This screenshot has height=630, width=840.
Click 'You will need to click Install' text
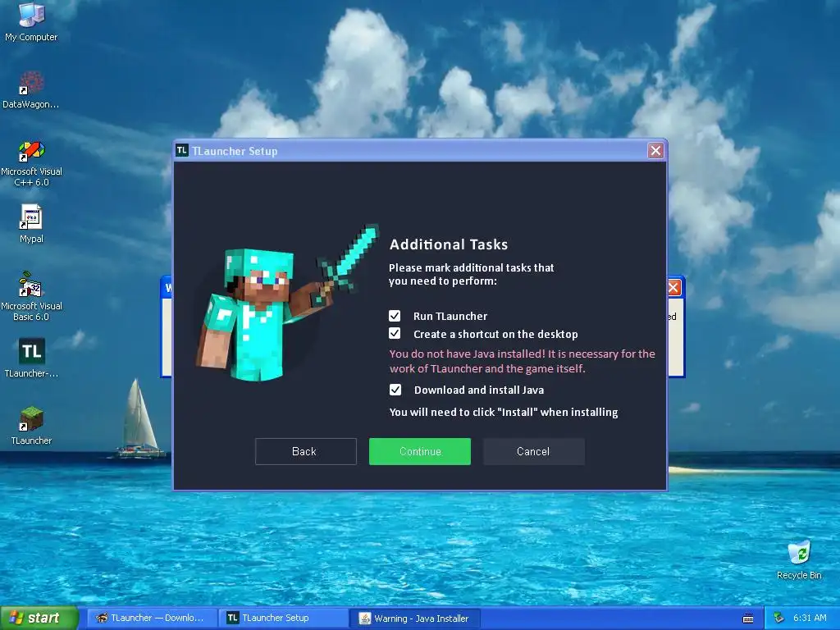click(x=504, y=412)
